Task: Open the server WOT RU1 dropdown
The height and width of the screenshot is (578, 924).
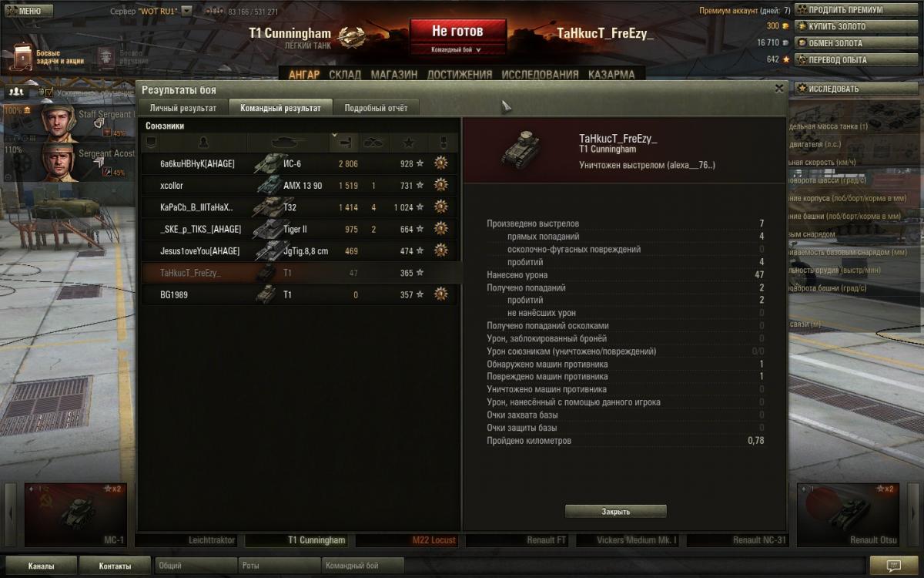Action: (x=186, y=12)
